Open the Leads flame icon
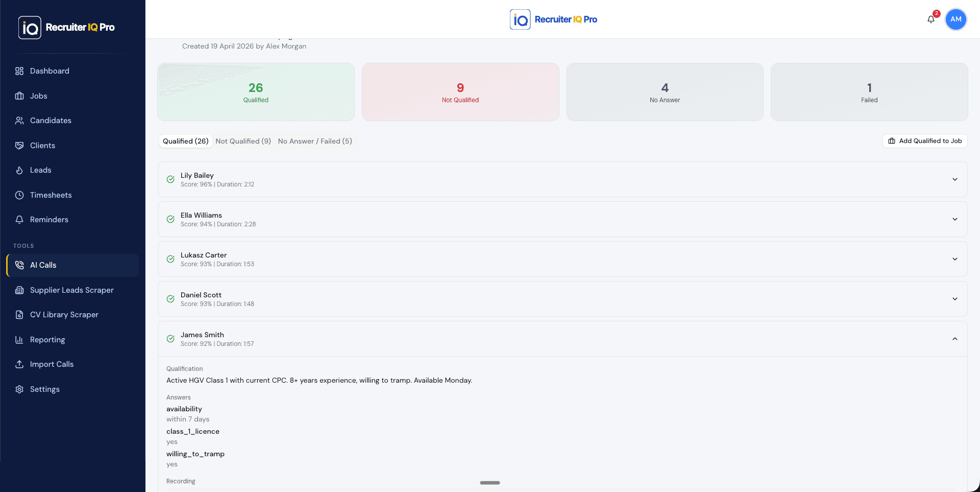 pos(19,170)
